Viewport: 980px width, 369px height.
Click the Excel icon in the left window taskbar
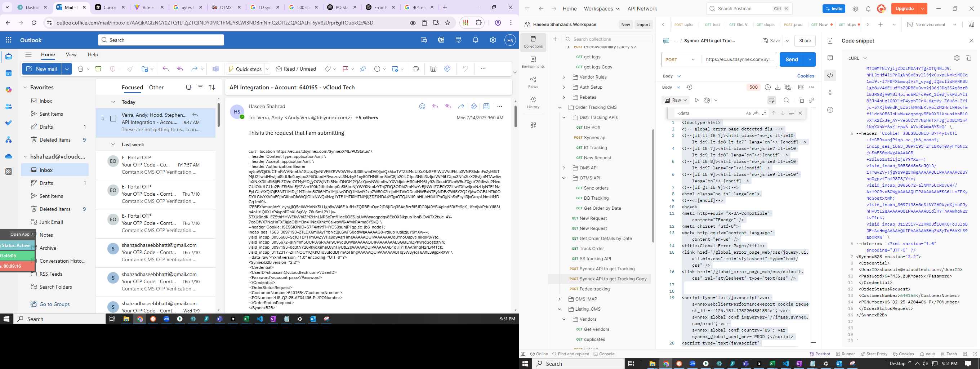pos(246,319)
